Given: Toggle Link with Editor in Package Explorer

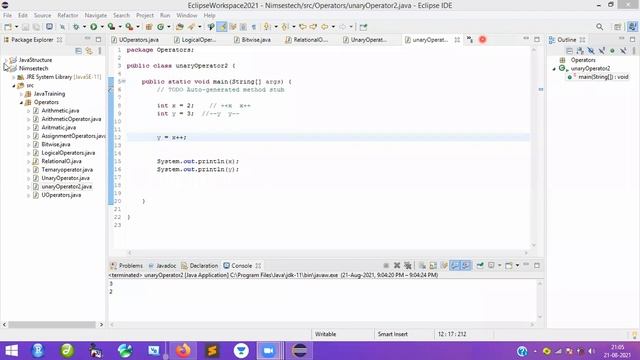Looking at the screenshot, I should (89, 51).
